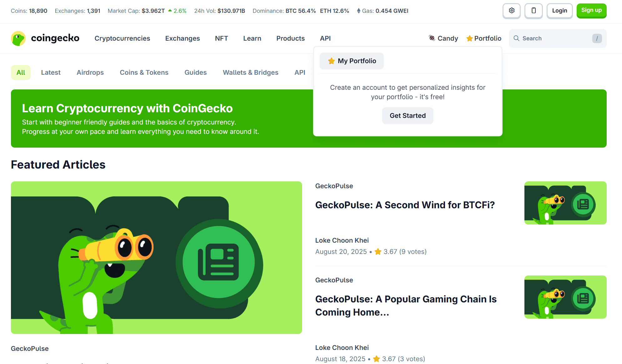
Task: Expand the Exchanges navigation menu
Action: (x=182, y=38)
